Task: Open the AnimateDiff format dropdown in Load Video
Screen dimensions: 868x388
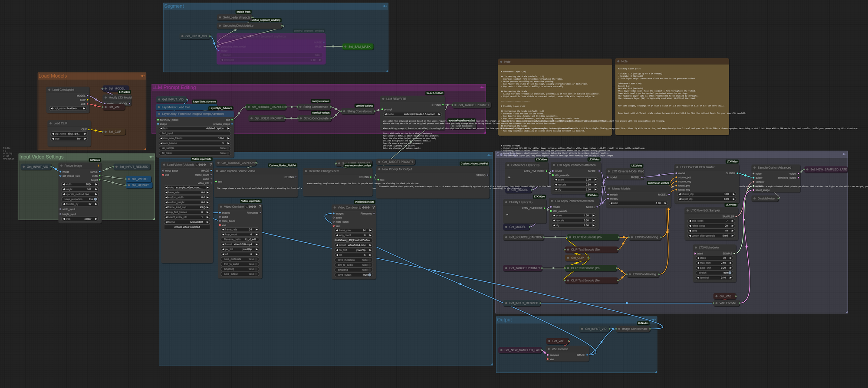Action: [187, 222]
